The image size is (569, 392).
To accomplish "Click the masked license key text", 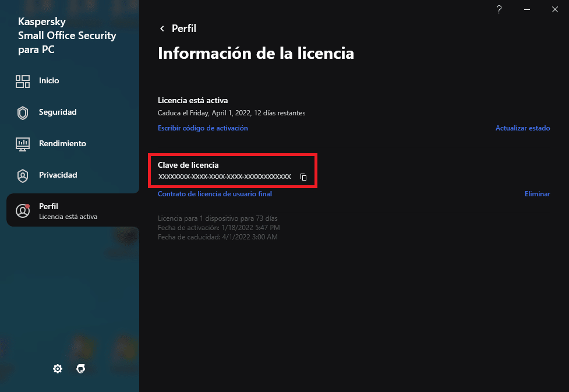I will 224,176.
